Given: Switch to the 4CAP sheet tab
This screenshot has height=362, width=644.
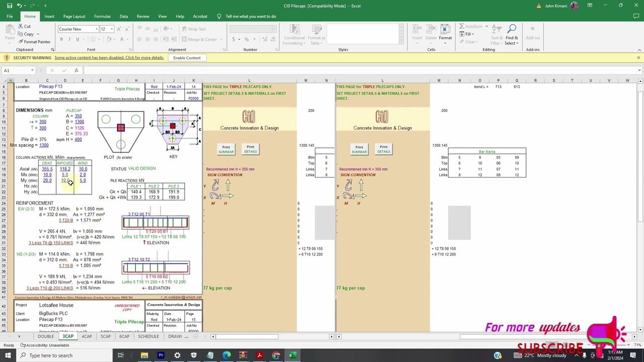Looking at the screenshot, I should (x=87, y=336).
